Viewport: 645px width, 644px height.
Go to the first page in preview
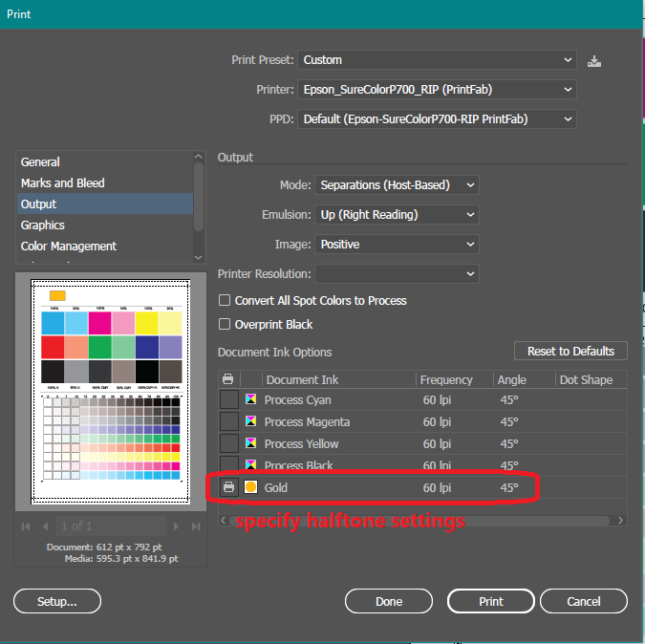(26, 526)
